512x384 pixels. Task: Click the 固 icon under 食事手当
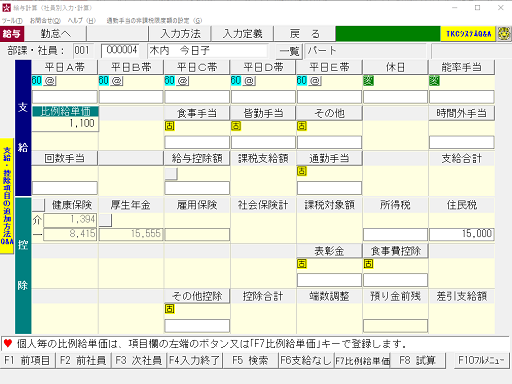(x=170, y=126)
